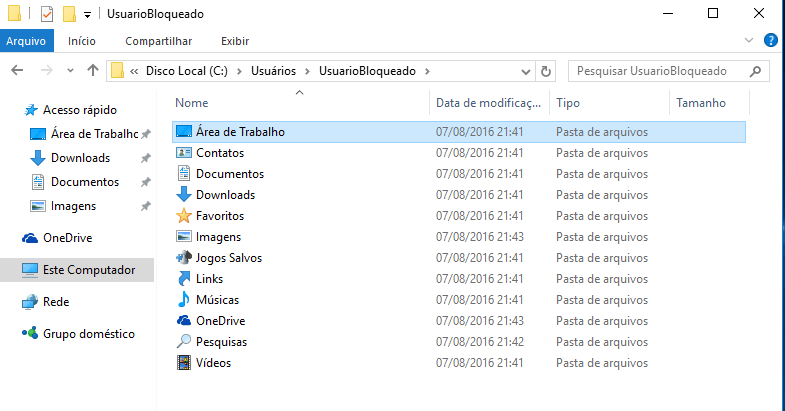Click the Músicas note icon

[184, 299]
